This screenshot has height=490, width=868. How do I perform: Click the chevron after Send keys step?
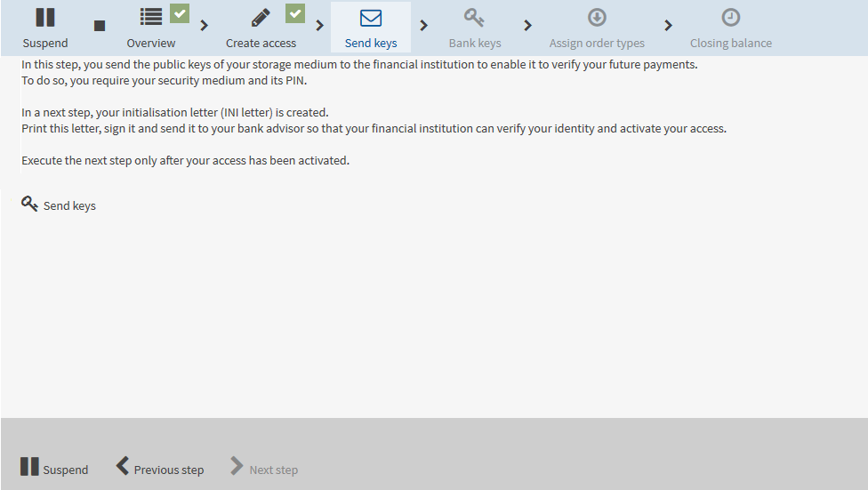[424, 26]
